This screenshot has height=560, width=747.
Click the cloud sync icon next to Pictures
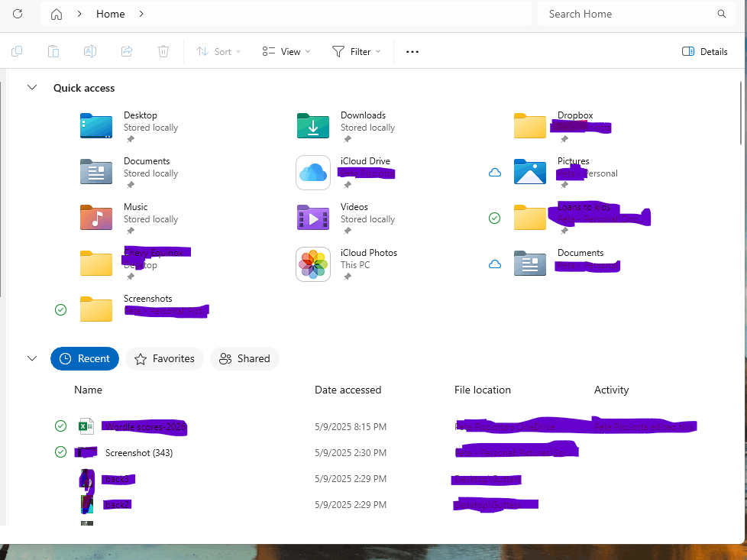pos(494,172)
